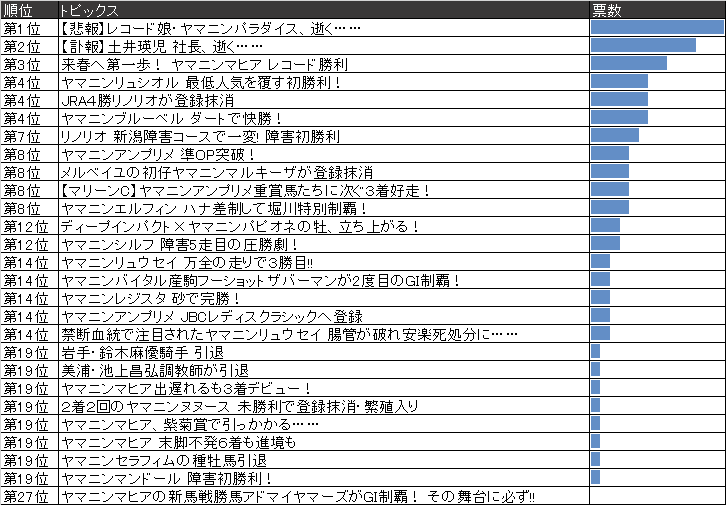Viewport: 726px width, 505px height.
Task: Select topic ヤマニンマヒア出遅れるも3着デビュー
Action: click(x=186, y=389)
